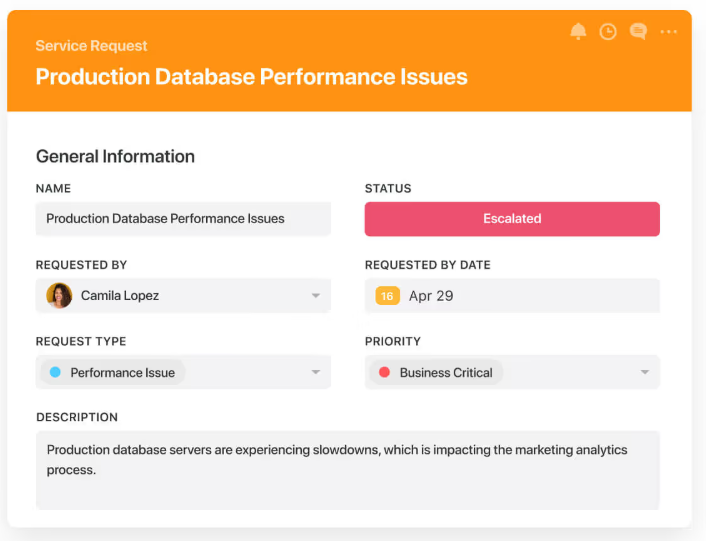706x541 pixels.
Task: Click the blue dot beside Performance Issue
Action: pos(55,372)
